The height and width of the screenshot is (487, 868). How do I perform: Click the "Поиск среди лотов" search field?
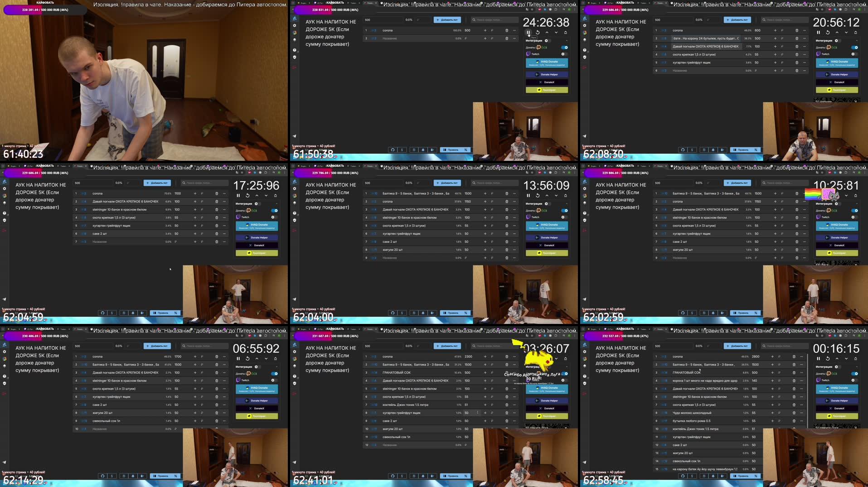(x=495, y=19)
